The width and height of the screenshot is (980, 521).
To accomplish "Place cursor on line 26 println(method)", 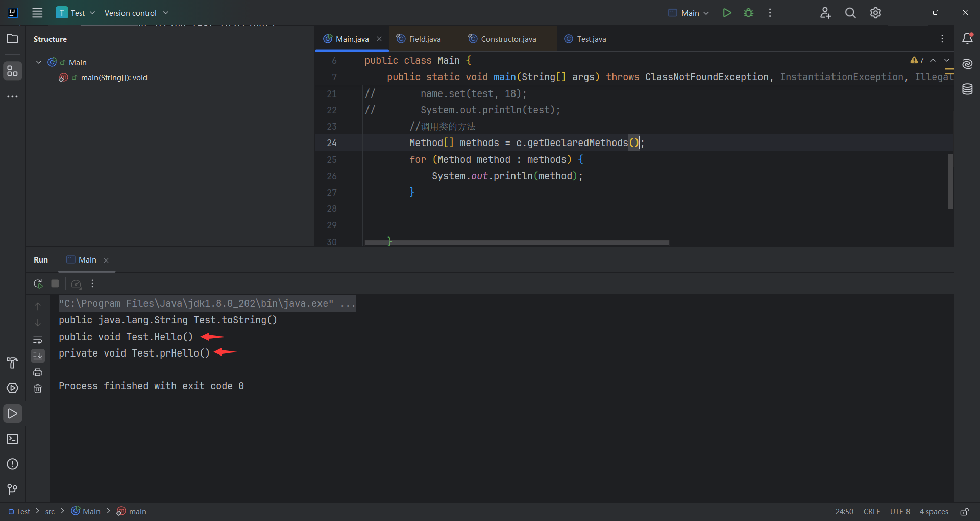I will coord(535,176).
